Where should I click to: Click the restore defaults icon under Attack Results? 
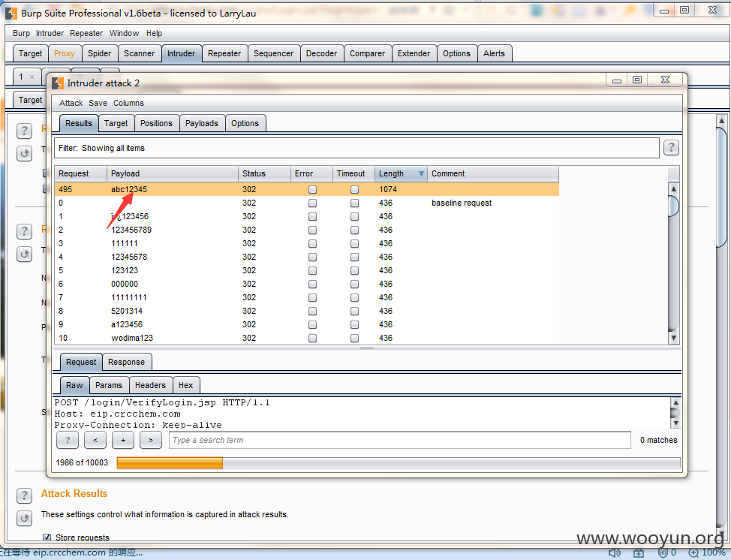coord(24,517)
